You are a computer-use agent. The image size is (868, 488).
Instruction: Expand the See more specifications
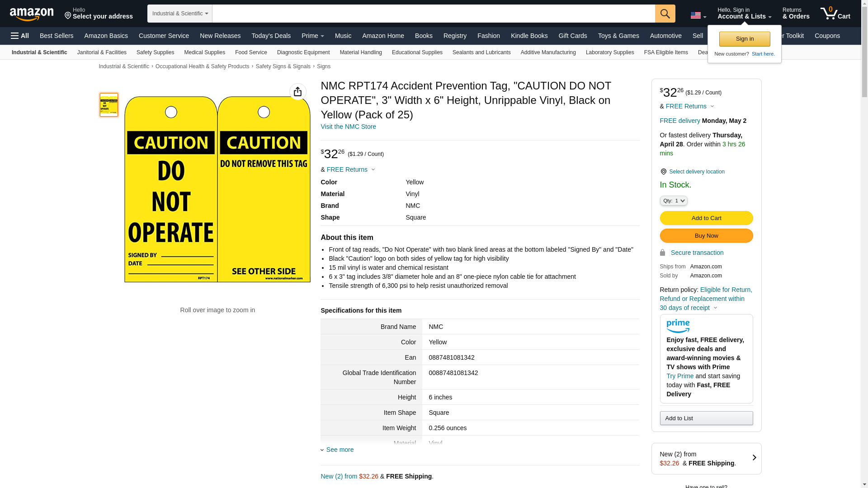[340, 450]
